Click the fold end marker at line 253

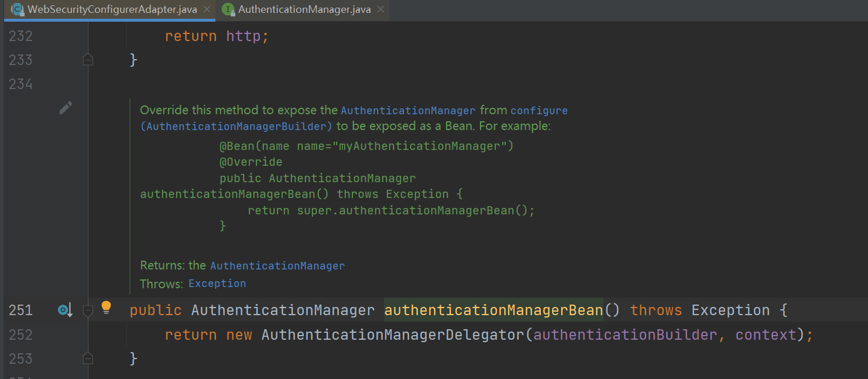tap(88, 358)
